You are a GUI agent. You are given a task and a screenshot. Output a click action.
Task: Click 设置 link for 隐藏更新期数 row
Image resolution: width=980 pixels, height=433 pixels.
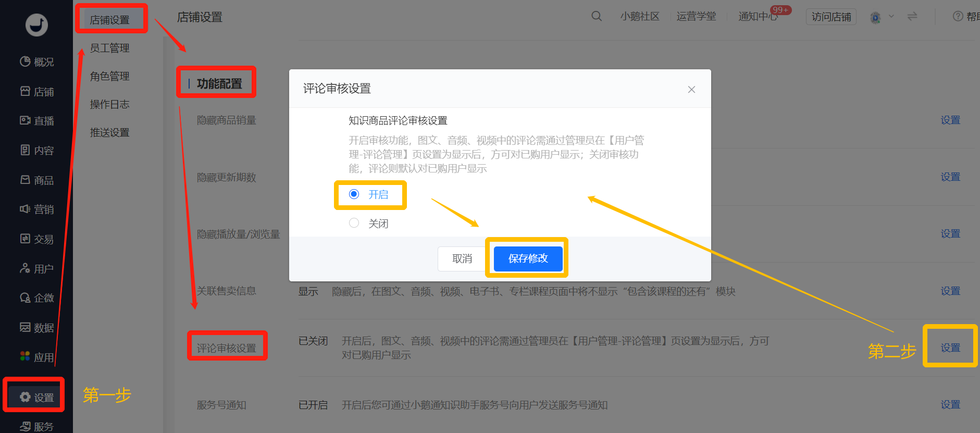point(950,177)
